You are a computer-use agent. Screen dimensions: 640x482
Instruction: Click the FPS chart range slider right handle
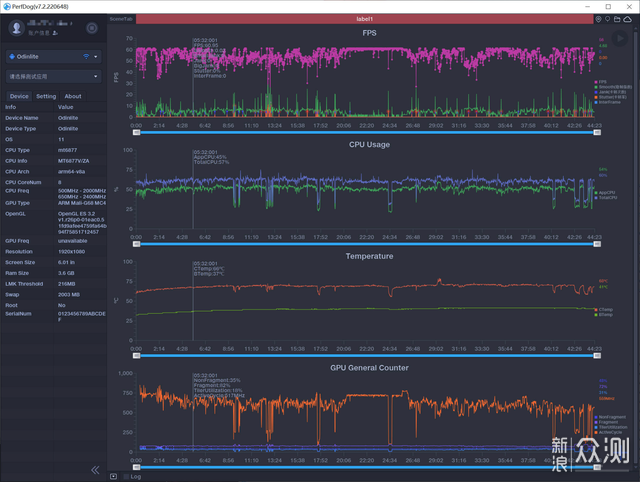pyautogui.click(x=597, y=132)
